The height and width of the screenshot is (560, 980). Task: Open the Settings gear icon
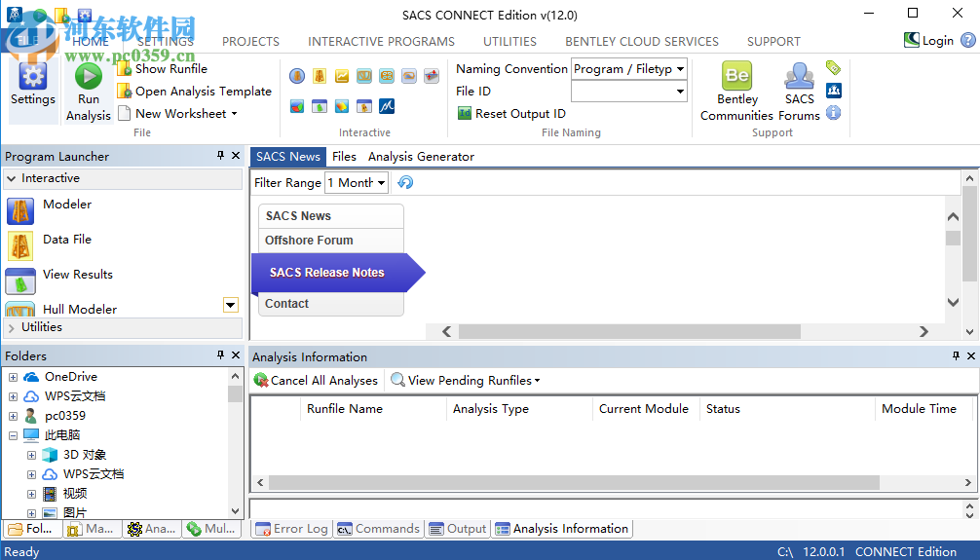[x=32, y=76]
